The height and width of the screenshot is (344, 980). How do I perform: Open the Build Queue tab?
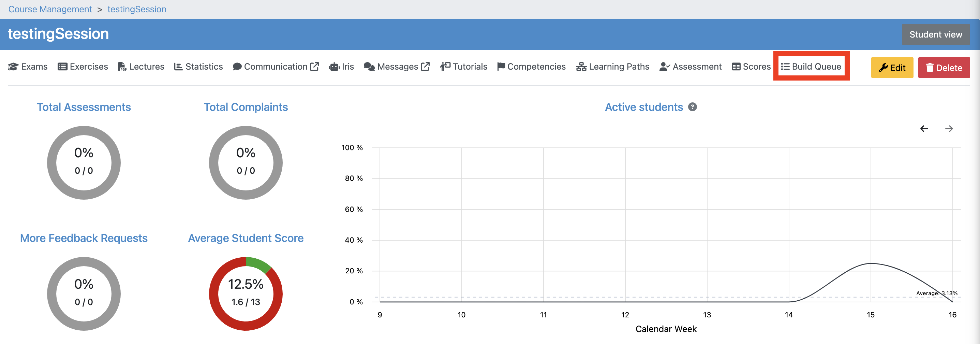pyautogui.click(x=811, y=67)
